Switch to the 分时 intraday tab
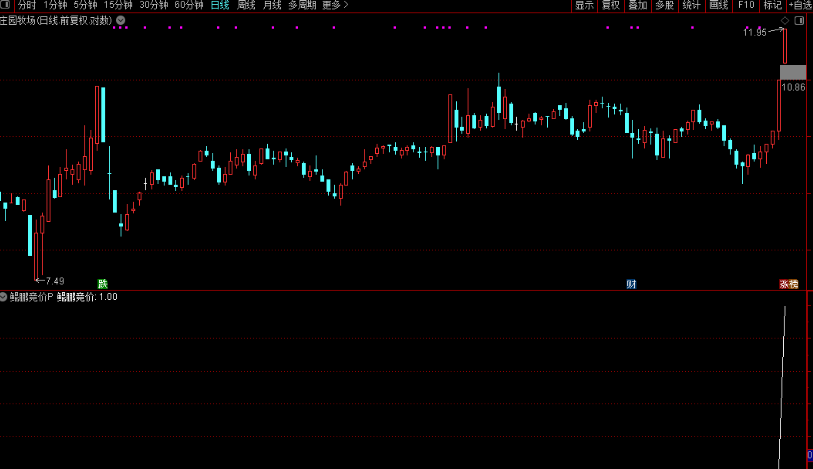Image resolution: width=813 pixels, height=469 pixels. coord(27,5)
